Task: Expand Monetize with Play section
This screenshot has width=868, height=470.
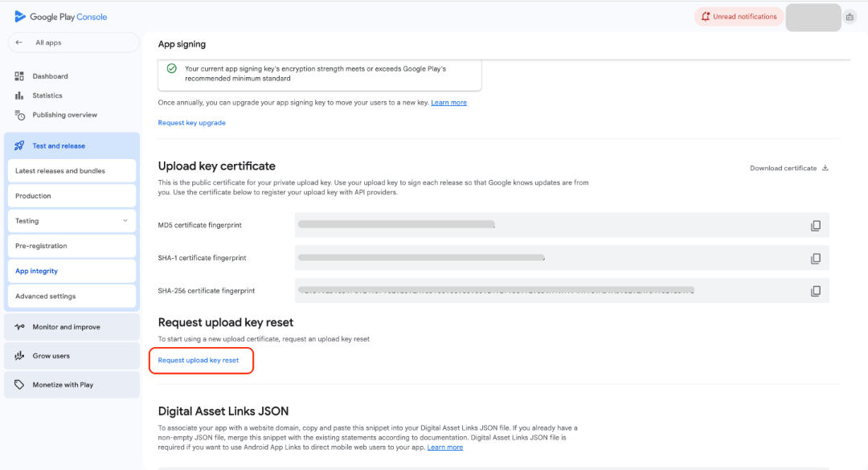Action: coord(63,385)
